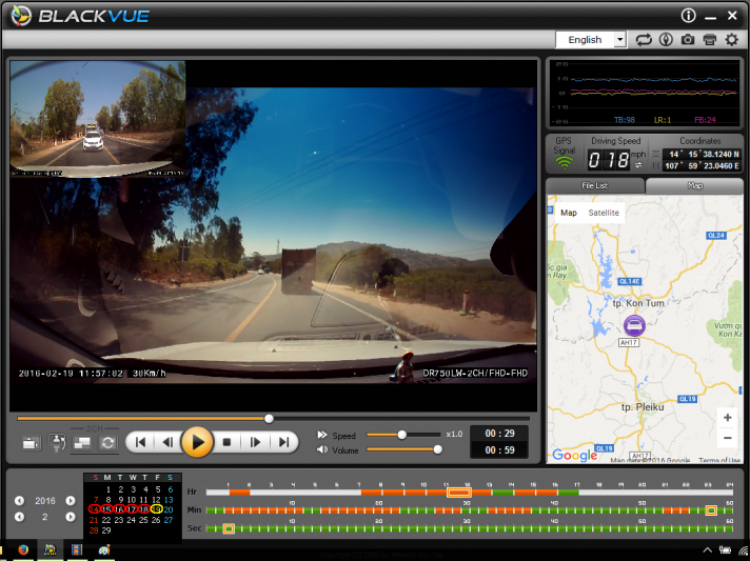Go to next year from 2016
Viewport: 750px width, 561px height.
70,501
